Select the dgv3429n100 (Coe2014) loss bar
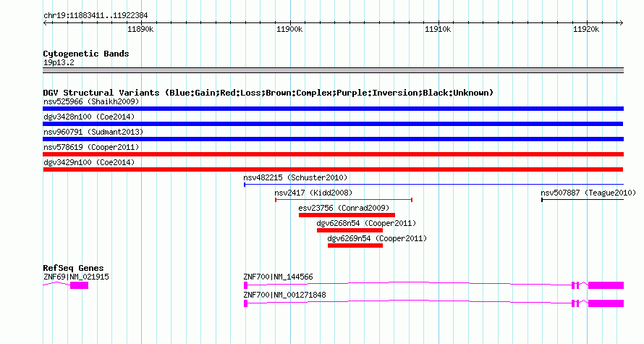644x344 pixels. coord(333,169)
